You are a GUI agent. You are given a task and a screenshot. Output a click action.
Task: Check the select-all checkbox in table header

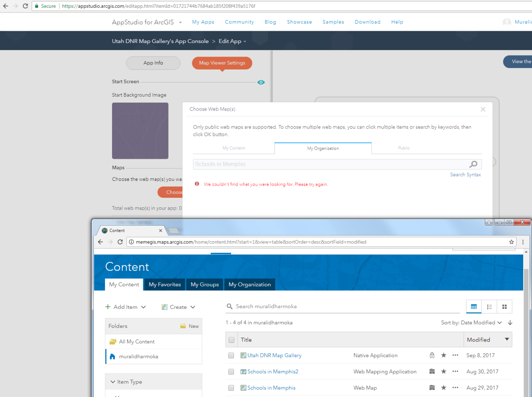pyautogui.click(x=231, y=340)
